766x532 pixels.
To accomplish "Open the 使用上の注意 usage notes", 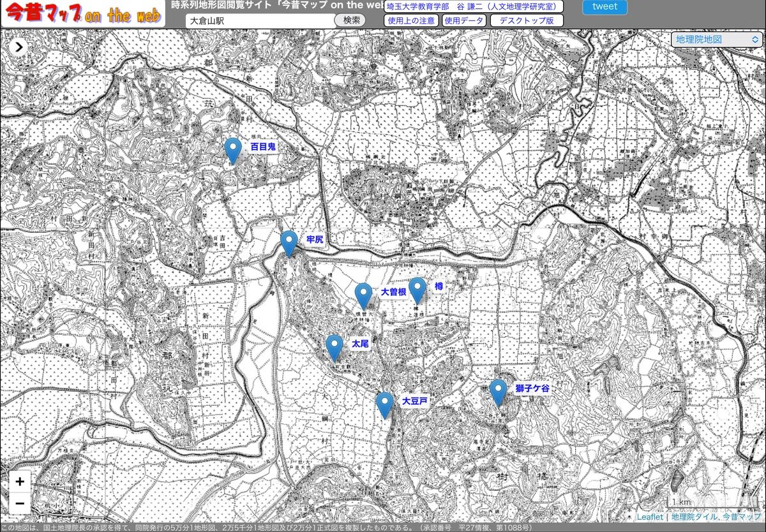I will [x=411, y=20].
